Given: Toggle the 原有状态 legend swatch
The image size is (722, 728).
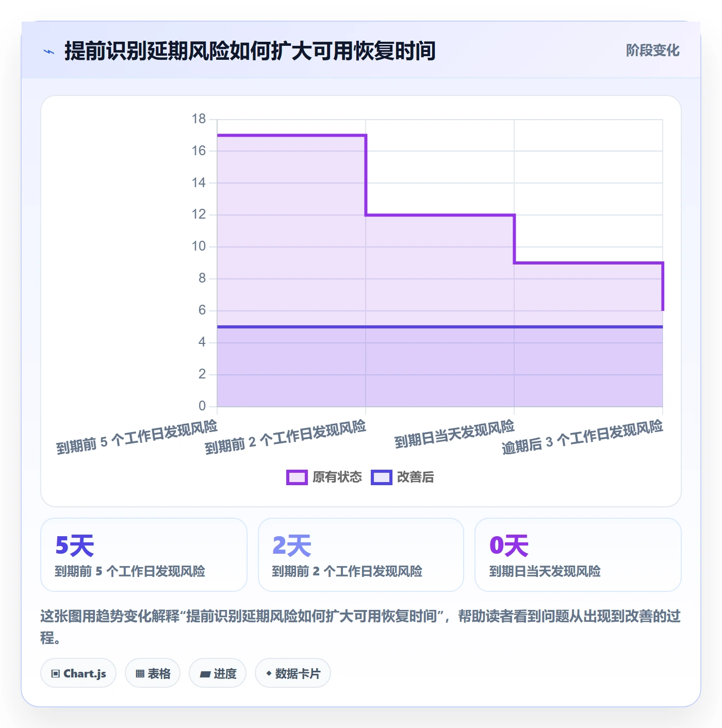Looking at the screenshot, I should (297, 477).
